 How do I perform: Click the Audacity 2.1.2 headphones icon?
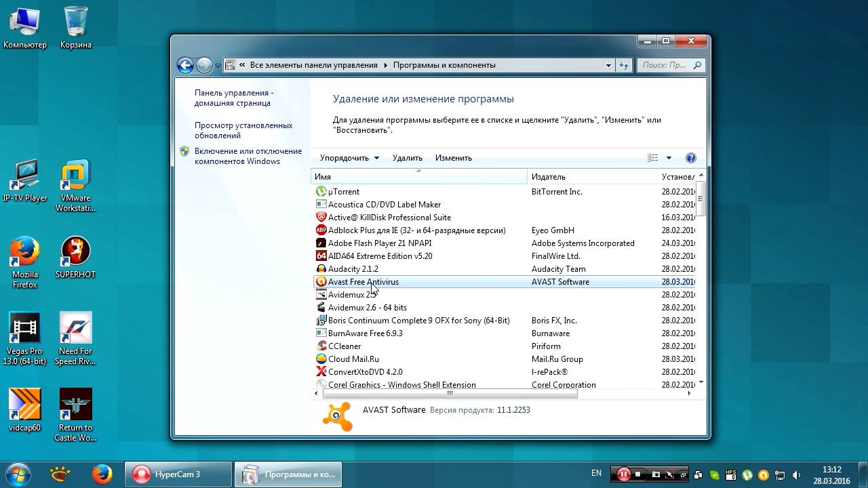pos(321,269)
